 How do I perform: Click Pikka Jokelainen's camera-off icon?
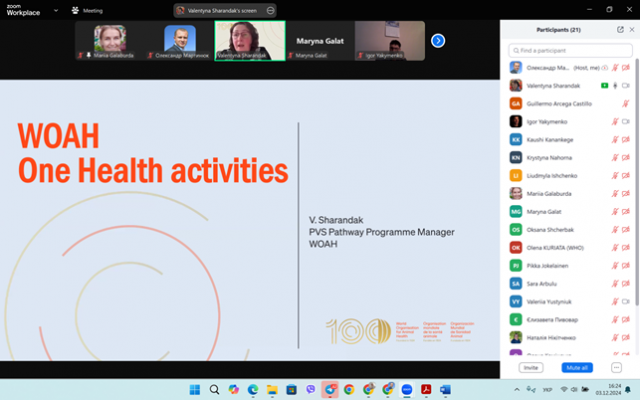(625, 265)
